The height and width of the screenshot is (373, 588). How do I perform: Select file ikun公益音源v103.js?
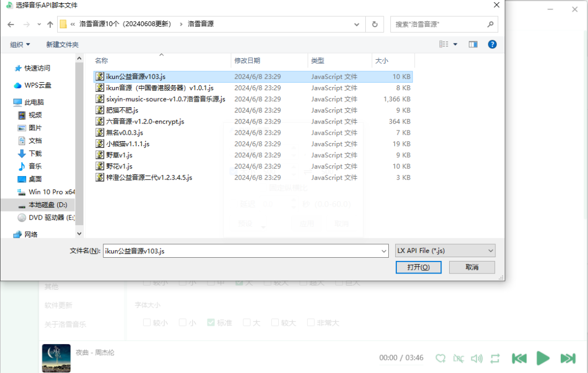coord(253,77)
